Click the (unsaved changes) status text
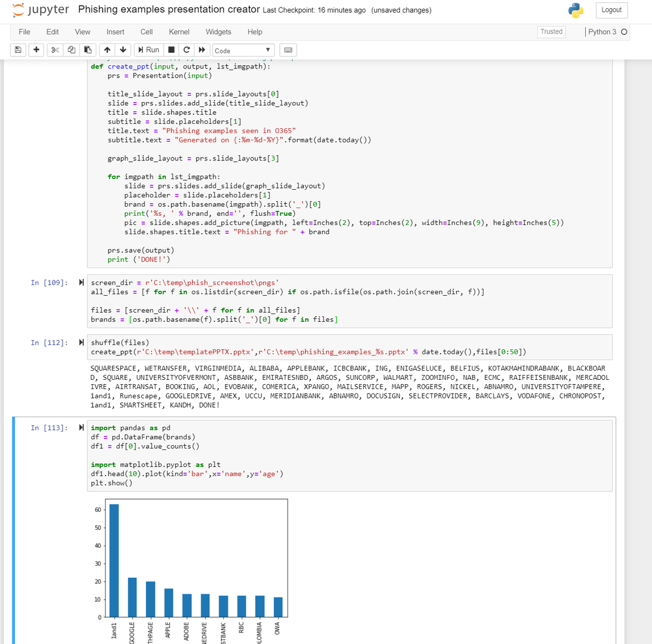 click(x=402, y=10)
